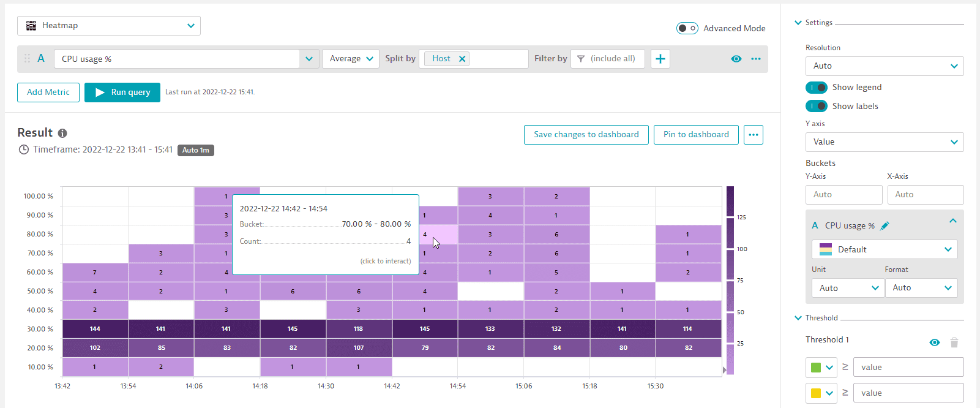Image resolution: width=980 pixels, height=408 pixels.
Task: Click the drag handle of metric A
Action: pos(27,59)
